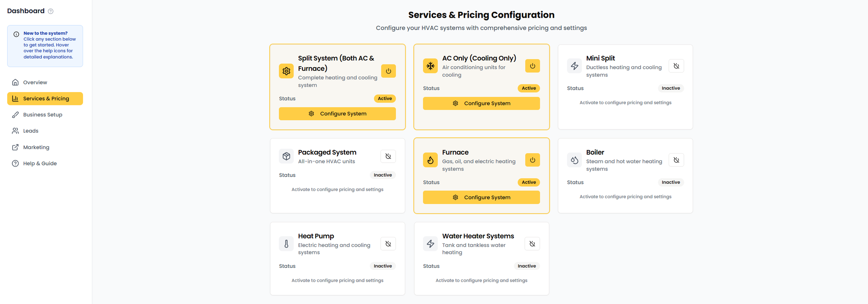Click the info icon in the blue tip box
Viewport: 868px width, 304px height.
[x=16, y=34]
